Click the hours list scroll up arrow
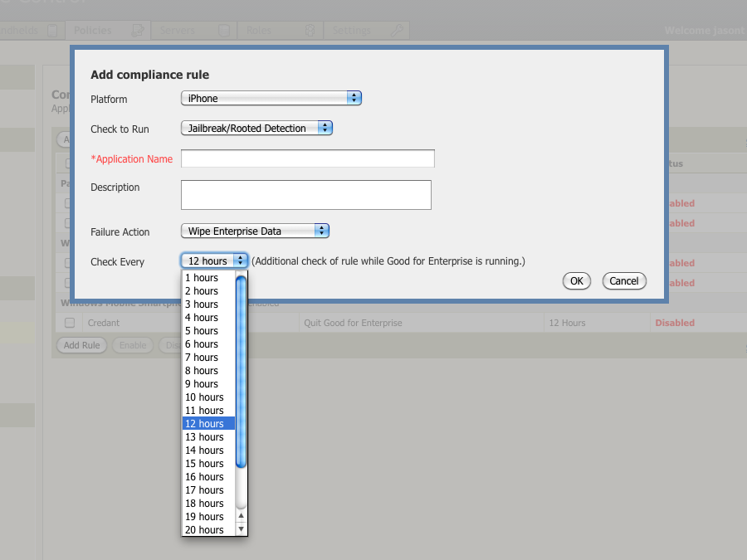The width and height of the screenshot is (747, 560). (x=241, y=516)
